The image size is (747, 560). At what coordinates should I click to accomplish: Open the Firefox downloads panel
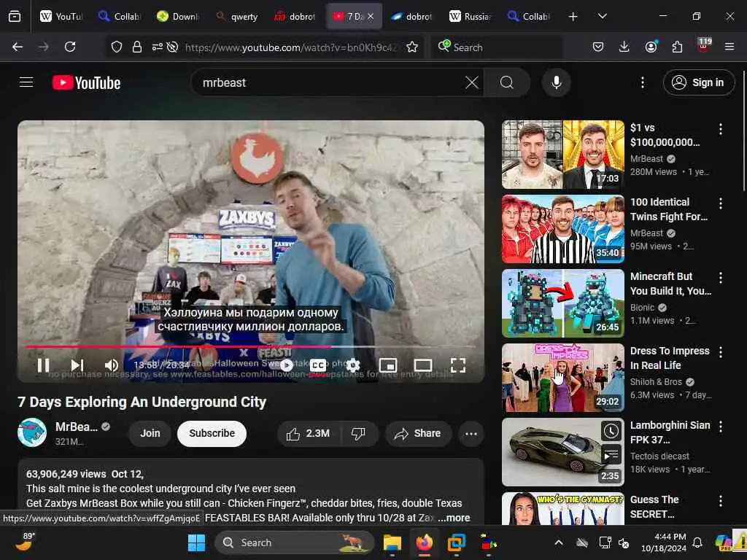(x=624, y=47)
